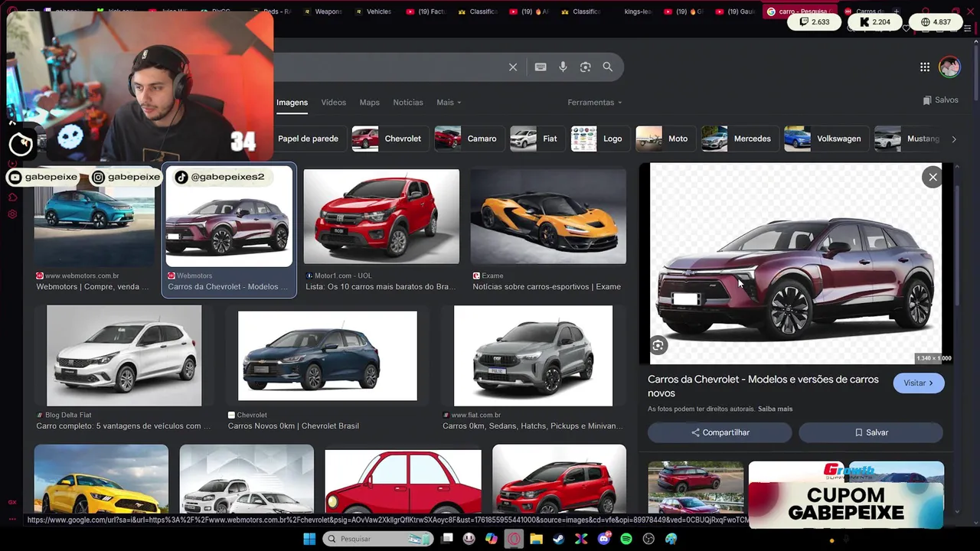This screenshot has width=980, height=551.
Task: Open the white Fiat Argo image result
Action: 124,356
